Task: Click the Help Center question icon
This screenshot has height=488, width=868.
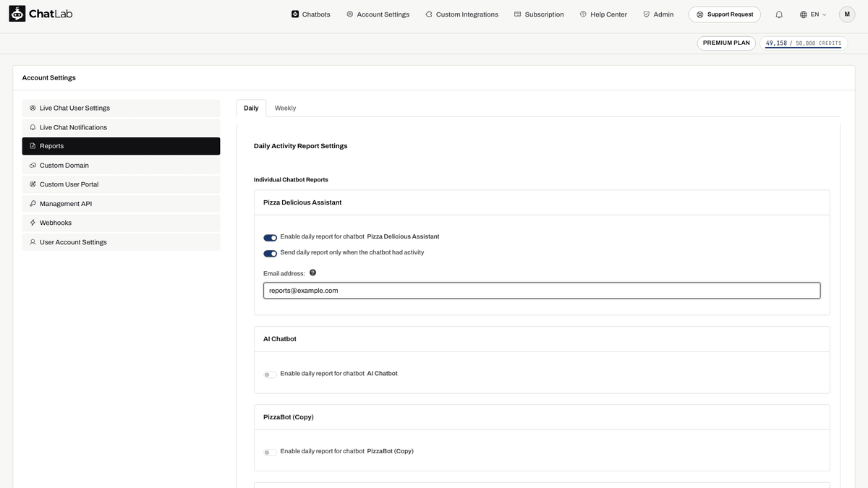Action: pos(583,14)
